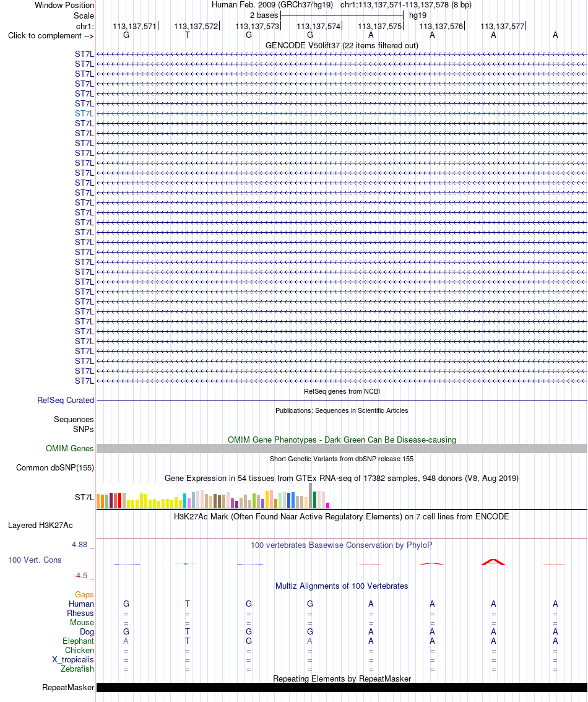Click the Rhesus species label
The height and width of the screenshot is (702, 588).
coord(80,613)
